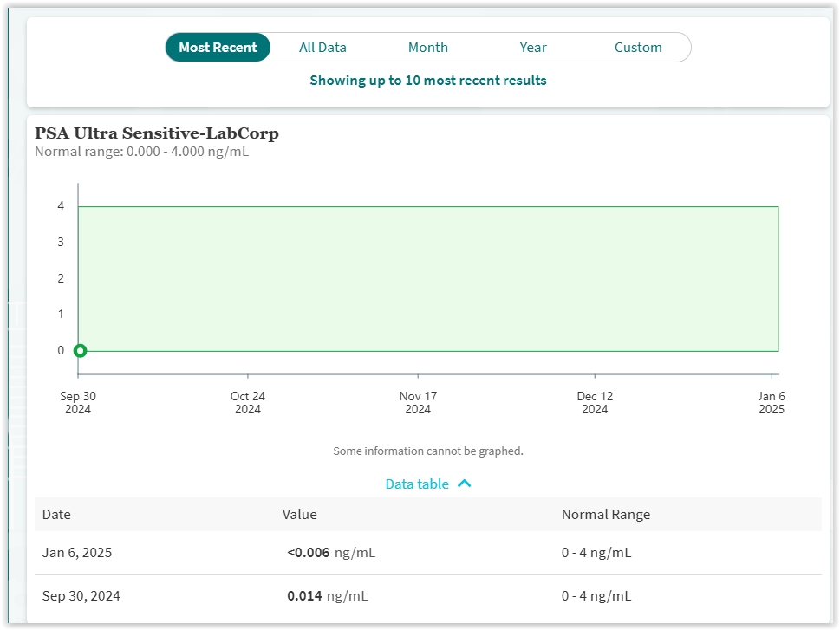Click the Normal Range column header
This screenshot has width=840, height=630.
pyautogui.click(x=605, y=514)
